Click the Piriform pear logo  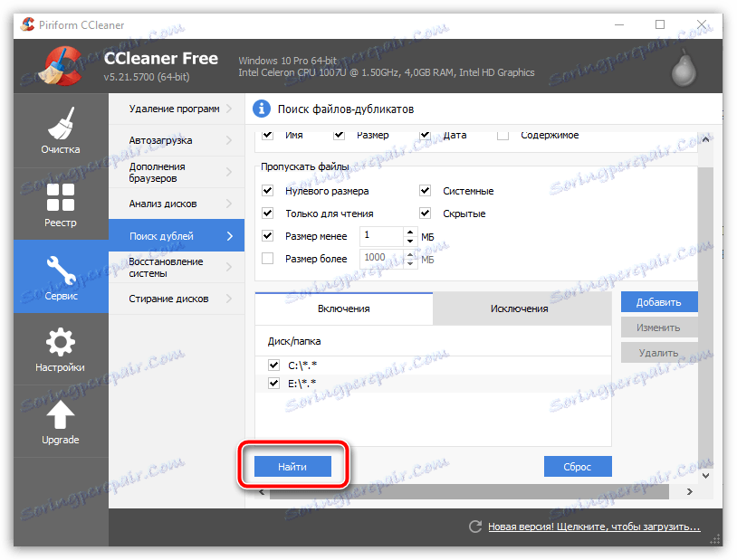[x=684, y=69]
